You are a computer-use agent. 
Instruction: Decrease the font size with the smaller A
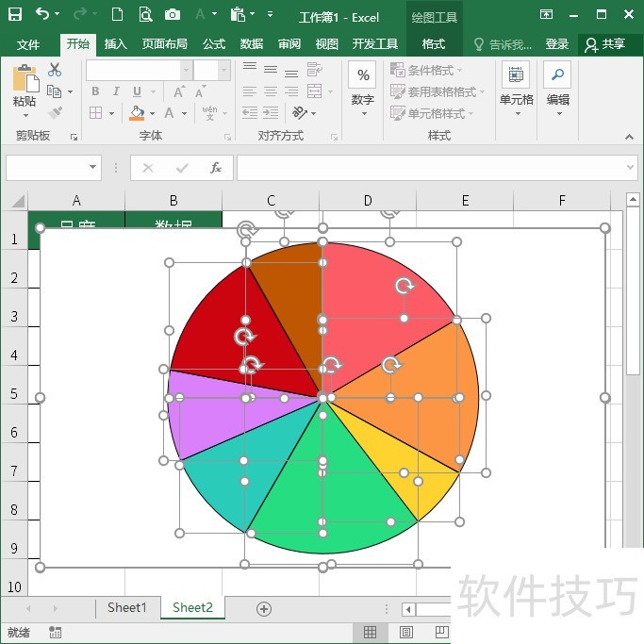tap(201, 91)
